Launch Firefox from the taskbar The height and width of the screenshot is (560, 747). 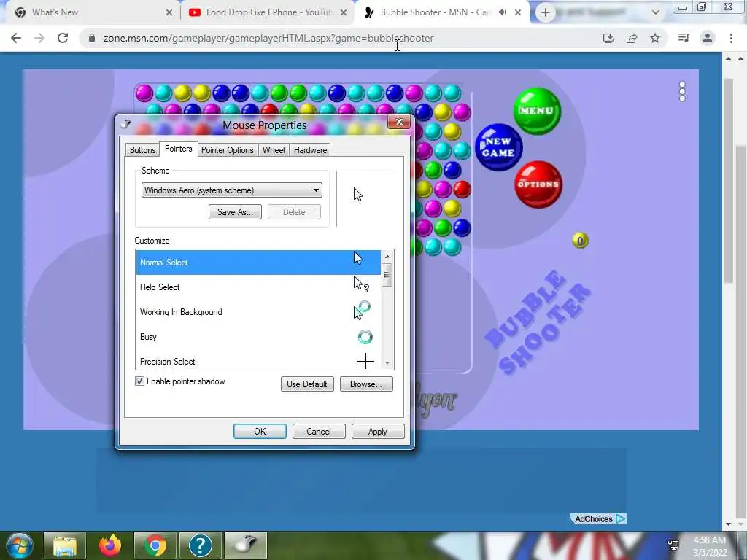pyautogui.click(x=110, y=545)
